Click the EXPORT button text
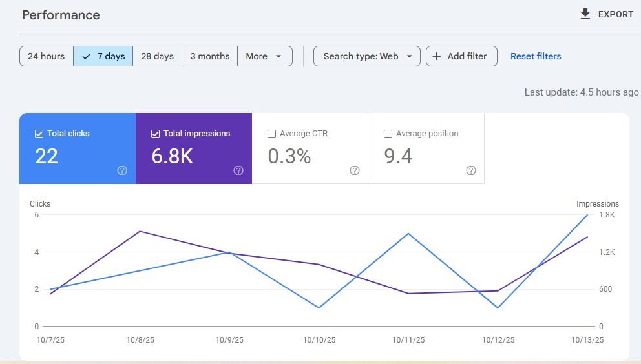This screenshot has width=641, height=364. coord(615,14)
